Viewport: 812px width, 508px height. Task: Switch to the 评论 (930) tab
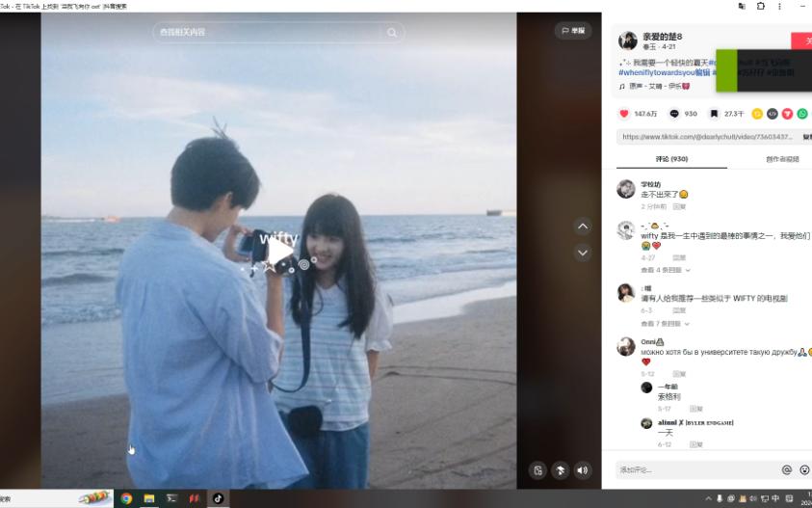coord(671,159)
